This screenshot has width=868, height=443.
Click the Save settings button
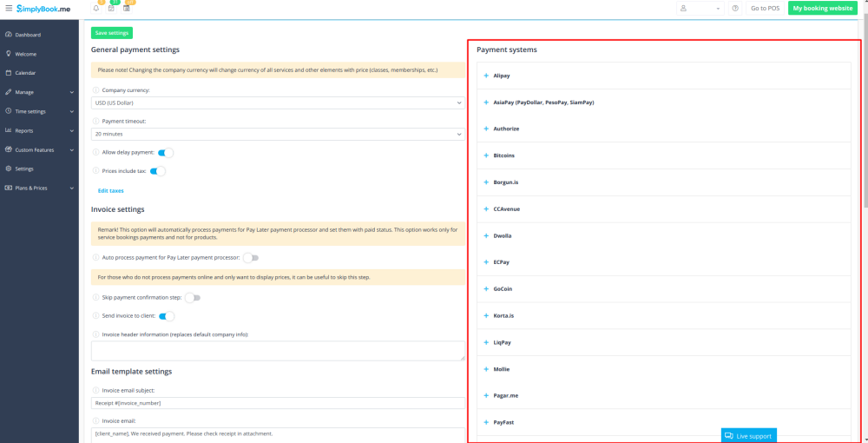[112, 33]
